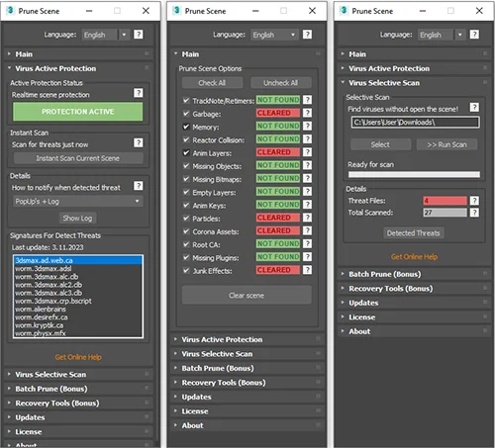Open help icon beside Language in left window
This screenshot has width=495, height=448.
(139, 35)
